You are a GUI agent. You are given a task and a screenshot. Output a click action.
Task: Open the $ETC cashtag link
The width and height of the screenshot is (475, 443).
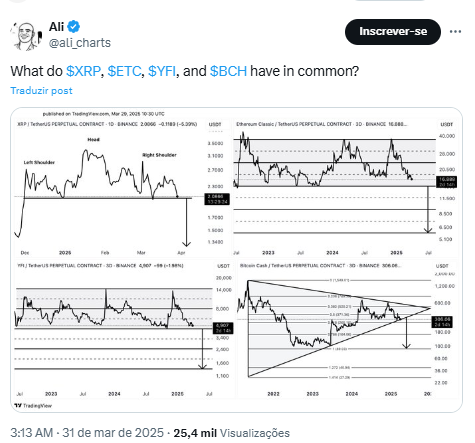tap(124, 71)
